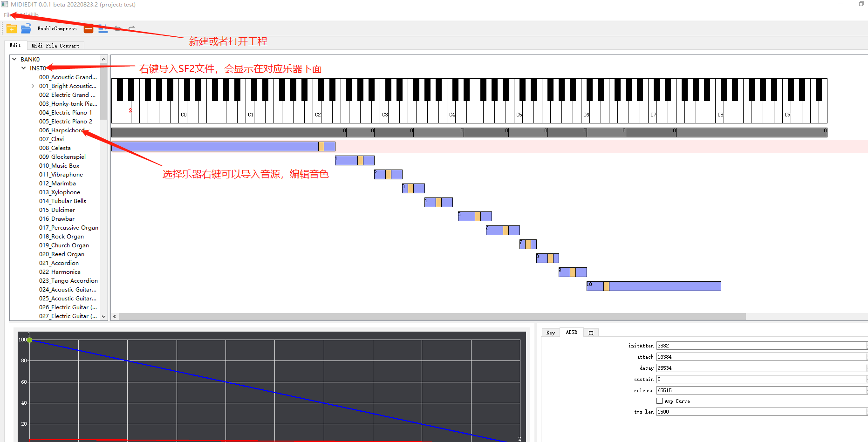Open the Key tab
This screenshot has height=442, width=868.
550,333
